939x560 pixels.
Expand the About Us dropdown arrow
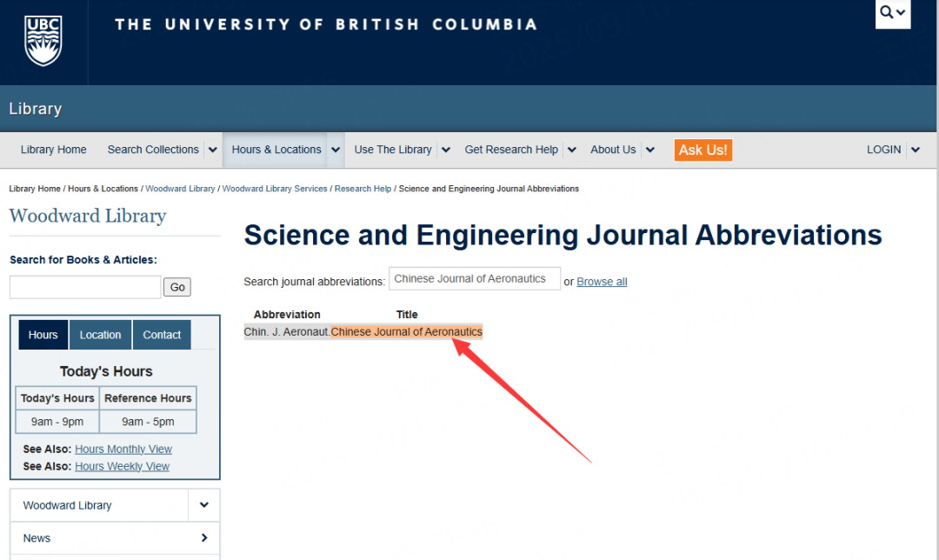[x=650, y=150]
